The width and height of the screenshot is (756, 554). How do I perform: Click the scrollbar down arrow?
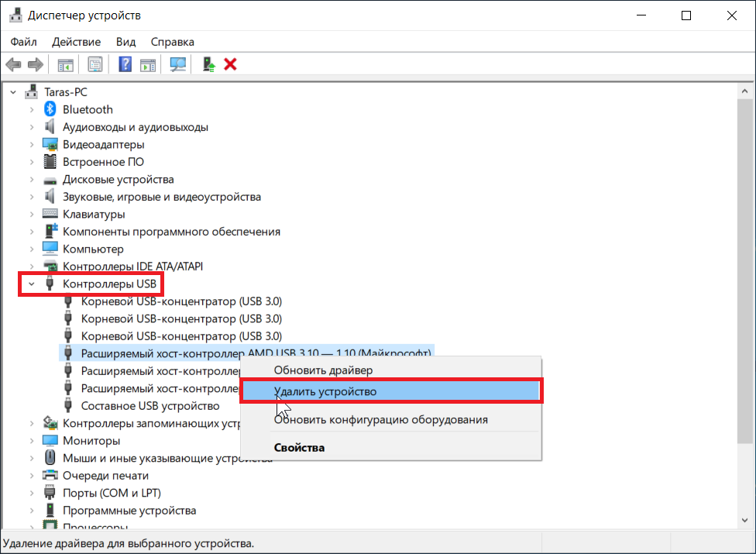click(x=745, y=520)
